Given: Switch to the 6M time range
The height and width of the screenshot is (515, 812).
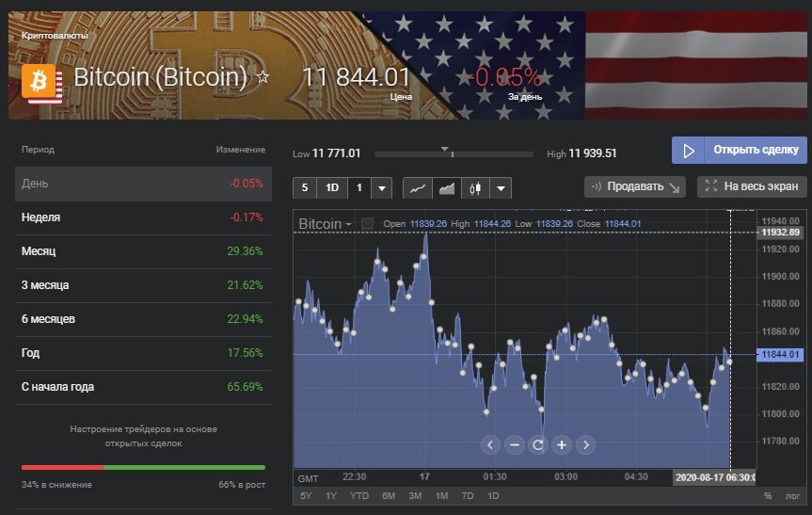Looking at the screenshot, I should click(x=388, y=495).
